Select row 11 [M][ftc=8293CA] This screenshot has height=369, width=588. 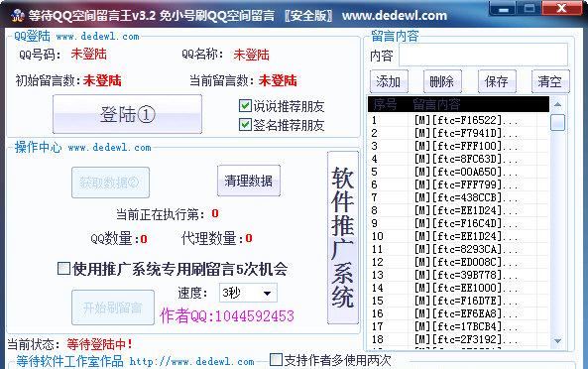(x=458, y=249)
